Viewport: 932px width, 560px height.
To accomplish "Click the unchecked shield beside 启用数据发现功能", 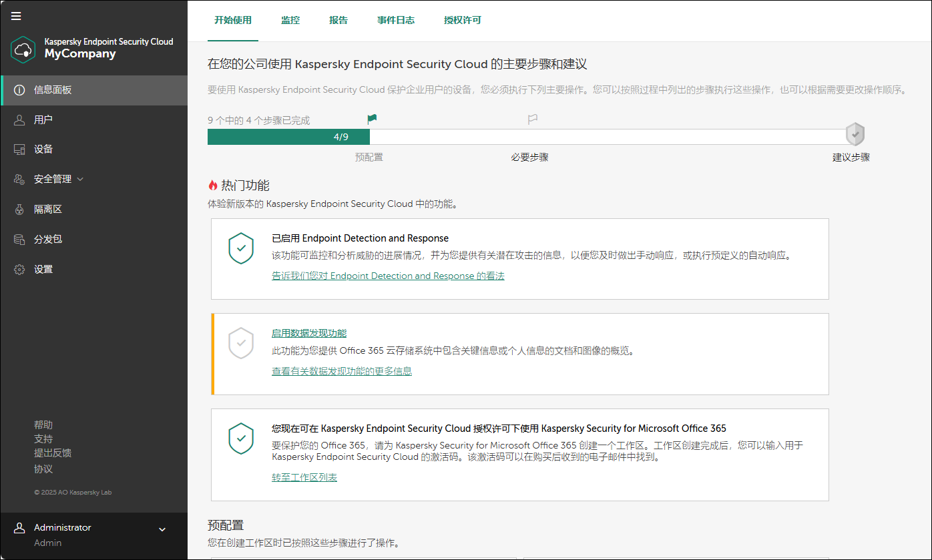I will point(241,344).
